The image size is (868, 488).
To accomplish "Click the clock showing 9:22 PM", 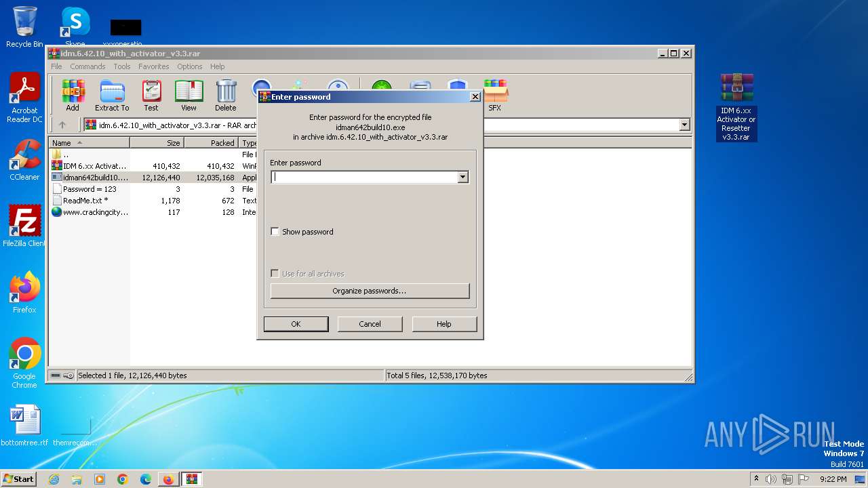I will pyautogui.click(x=833, y=479).
